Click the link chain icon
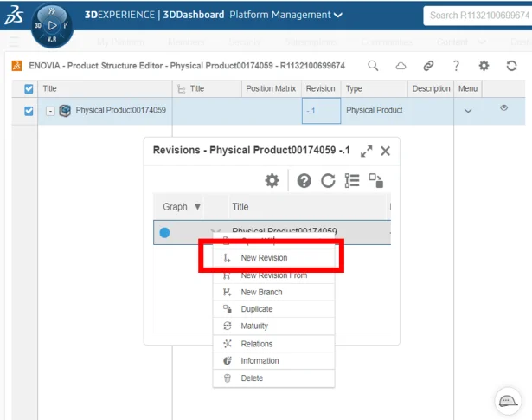 [x=428, y=66]
